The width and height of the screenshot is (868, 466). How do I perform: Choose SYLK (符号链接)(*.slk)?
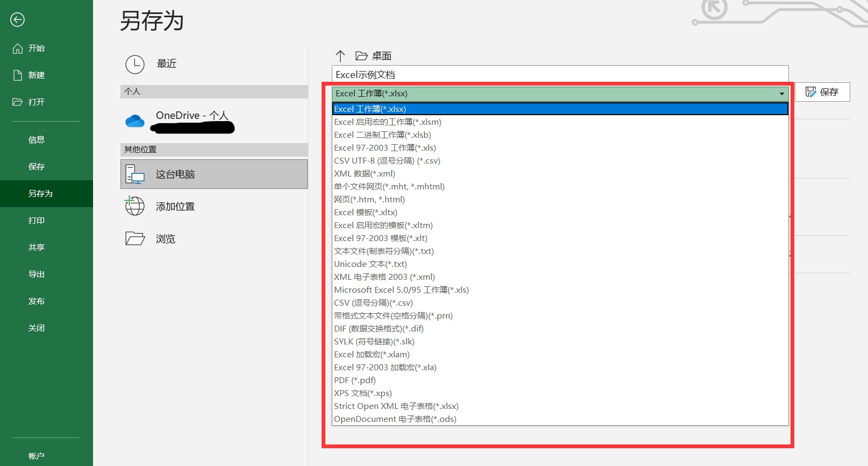560,342
